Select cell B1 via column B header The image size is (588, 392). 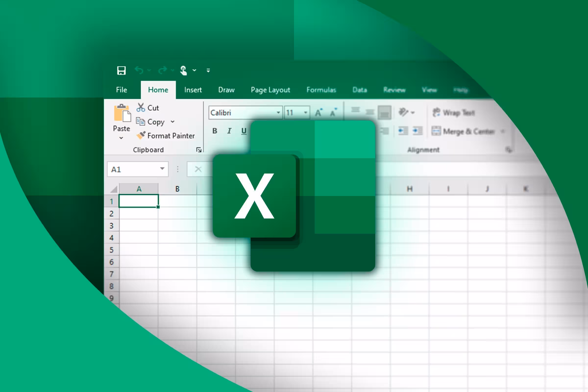point(177,189)
